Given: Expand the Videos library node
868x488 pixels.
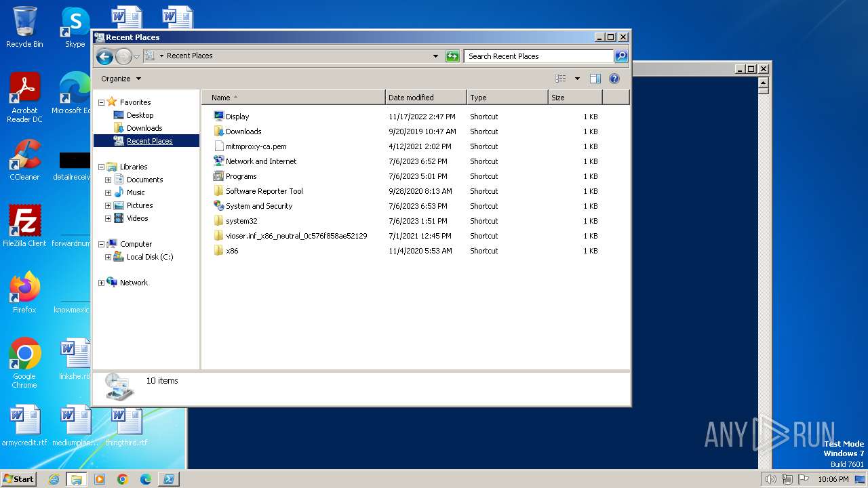Looking at the screenshot, I should pos(108,219).
